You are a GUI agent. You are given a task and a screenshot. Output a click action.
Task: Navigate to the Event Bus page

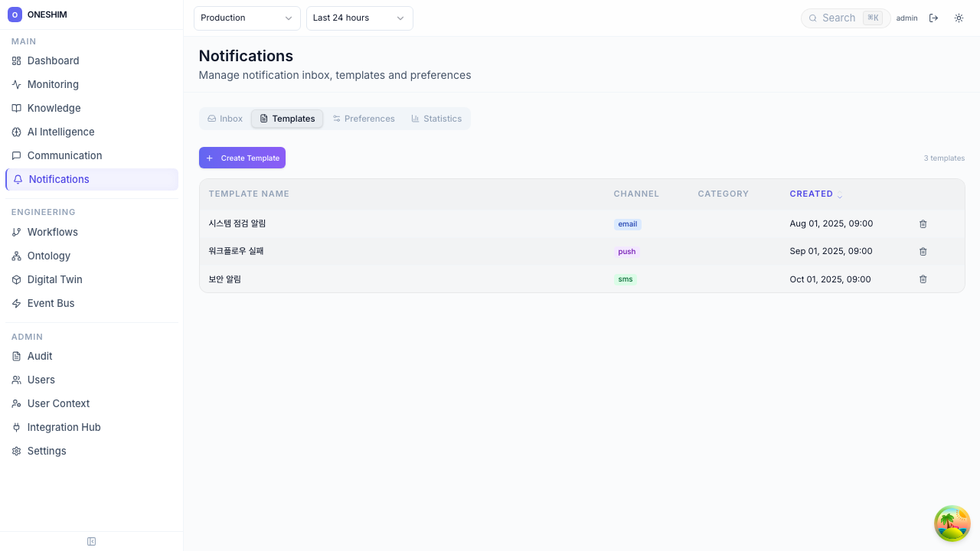point(51,303)
